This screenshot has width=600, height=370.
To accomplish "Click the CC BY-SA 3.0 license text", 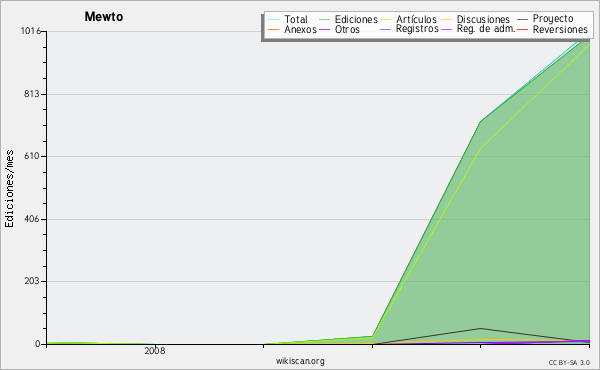I will pyautogui.click(x=569, y=362).
